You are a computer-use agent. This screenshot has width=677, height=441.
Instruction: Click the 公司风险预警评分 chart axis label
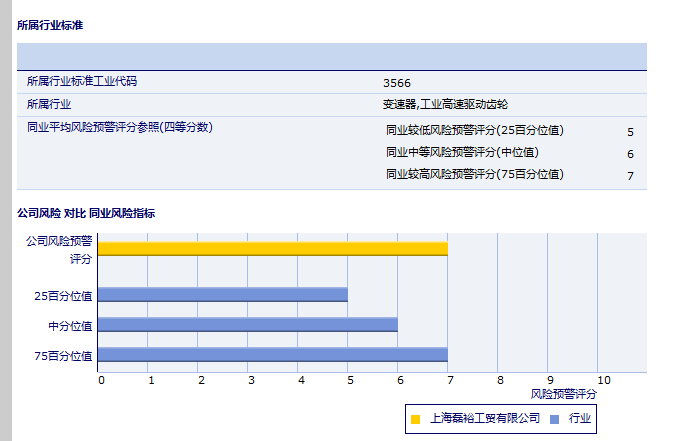point(60,249)
